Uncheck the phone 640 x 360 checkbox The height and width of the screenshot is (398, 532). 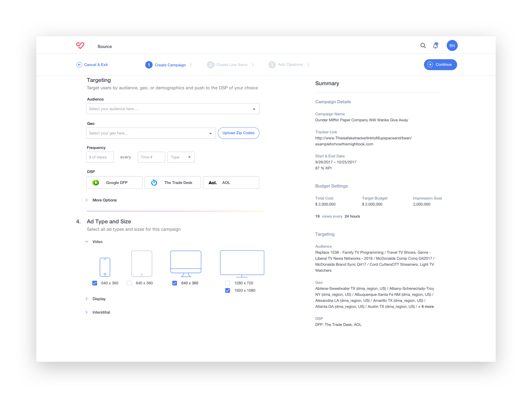95,283
